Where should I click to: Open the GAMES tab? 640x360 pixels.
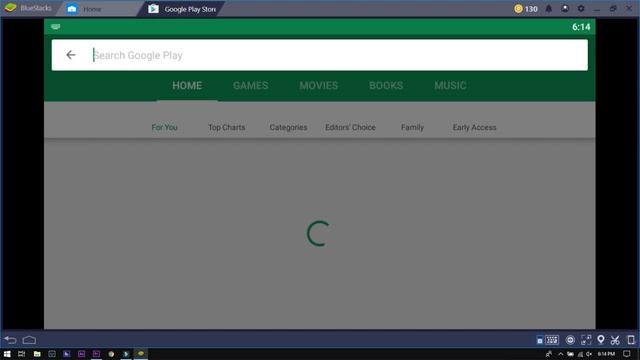pyautogui.click(x=251, y=86)
